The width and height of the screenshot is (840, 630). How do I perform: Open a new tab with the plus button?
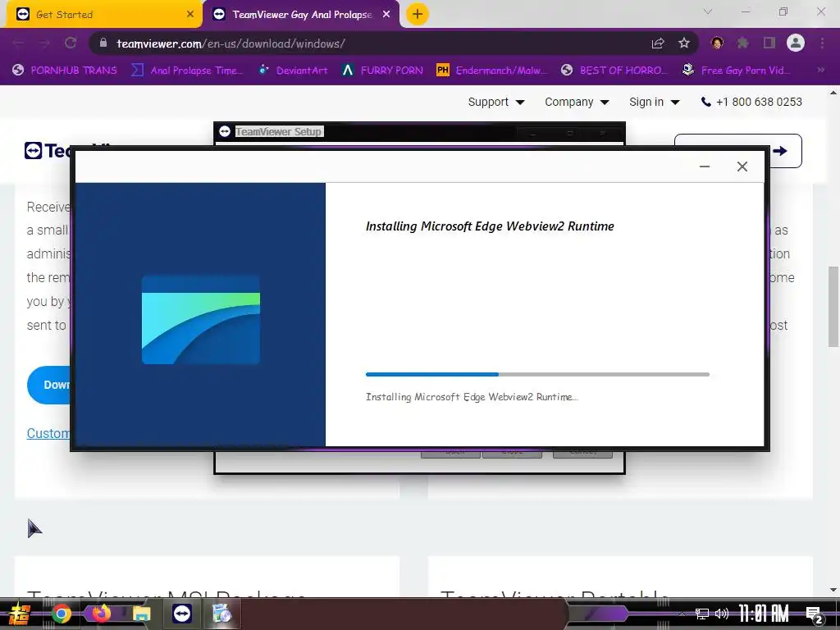point(418,14)
